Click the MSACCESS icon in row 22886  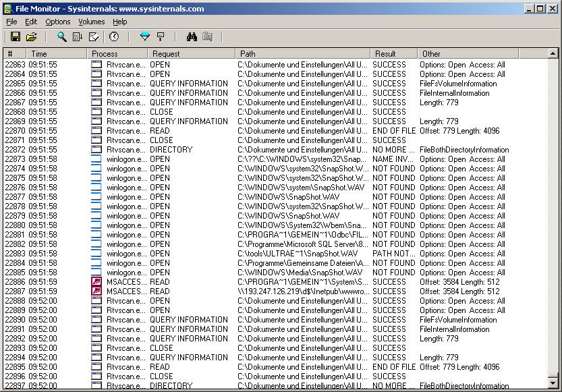tap(96, 281)
